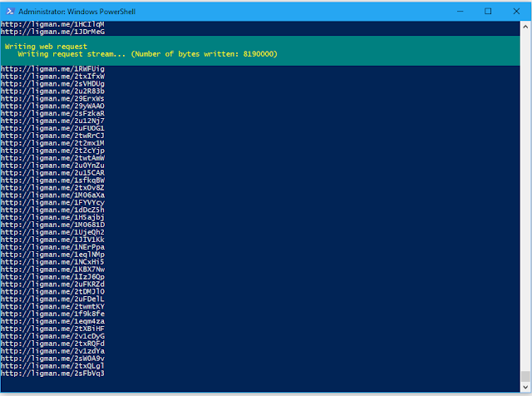
Task: Click the URL ending in 1f9k8fe
Action: tap(52, 314)
